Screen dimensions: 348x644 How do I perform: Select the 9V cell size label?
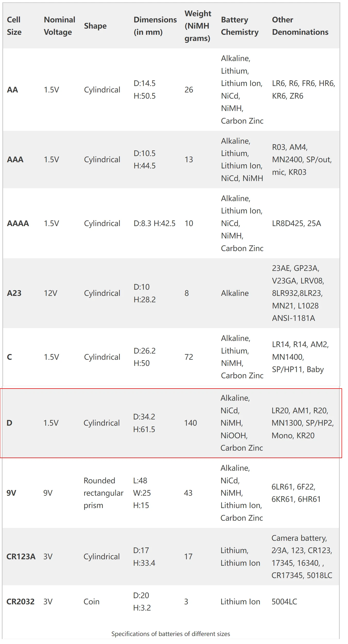coord(11,493)
